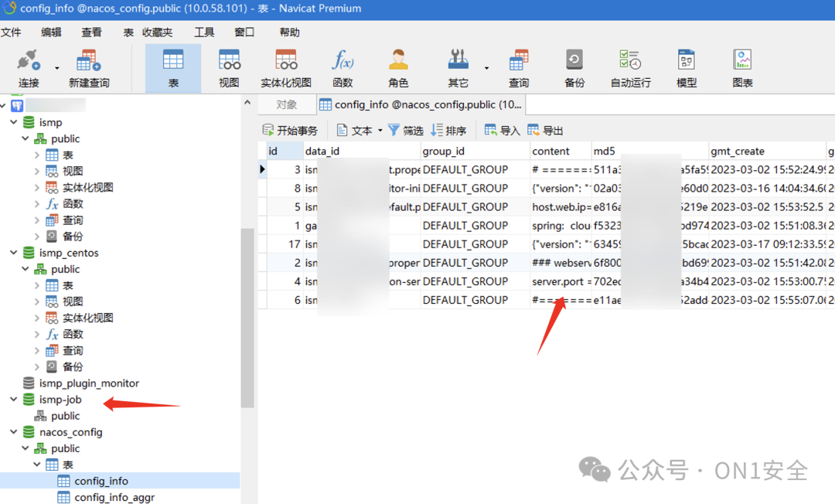Viewport: 835px width, 504px height.
Task: Open the 备份 backup toolbar button
Action: coord(574,68)
